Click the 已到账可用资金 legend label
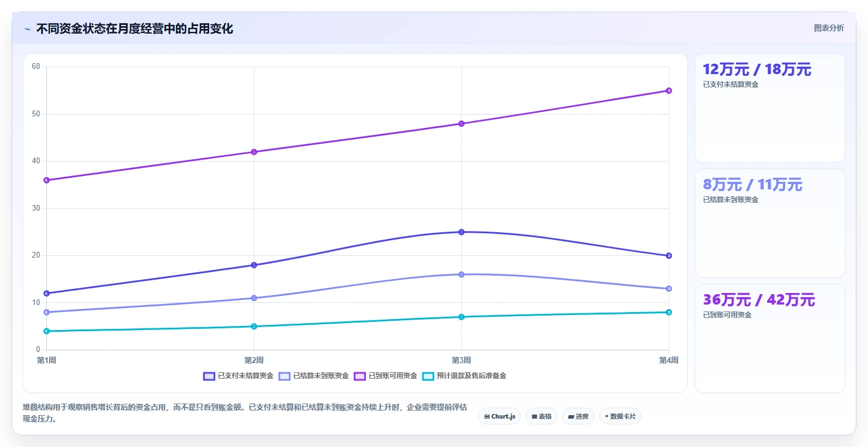Screen dimensions: 868x447 tap(393, 376)
